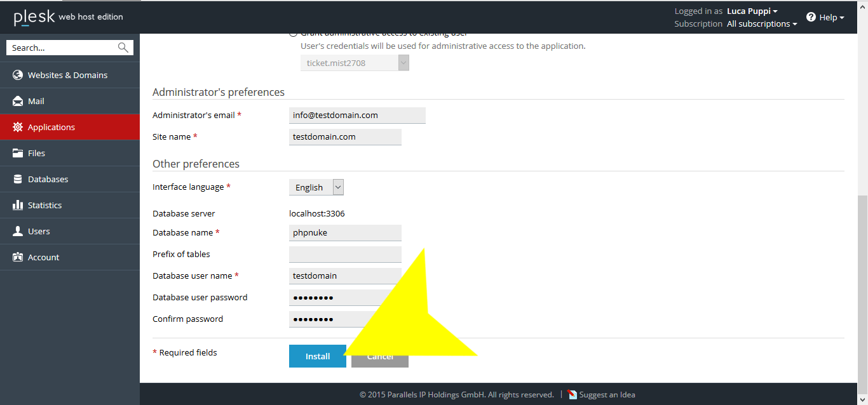Open the Databases section
The image size is (868, 405).
click(70, 179)
